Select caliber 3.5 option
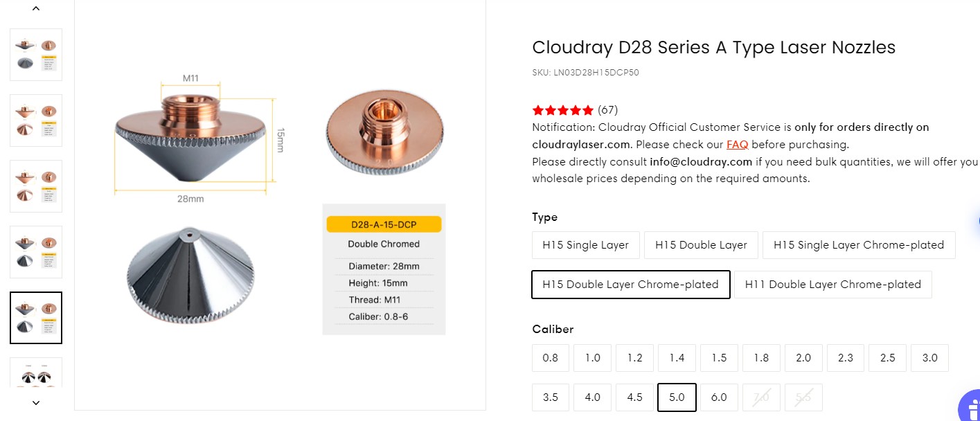 pos(551,397)
